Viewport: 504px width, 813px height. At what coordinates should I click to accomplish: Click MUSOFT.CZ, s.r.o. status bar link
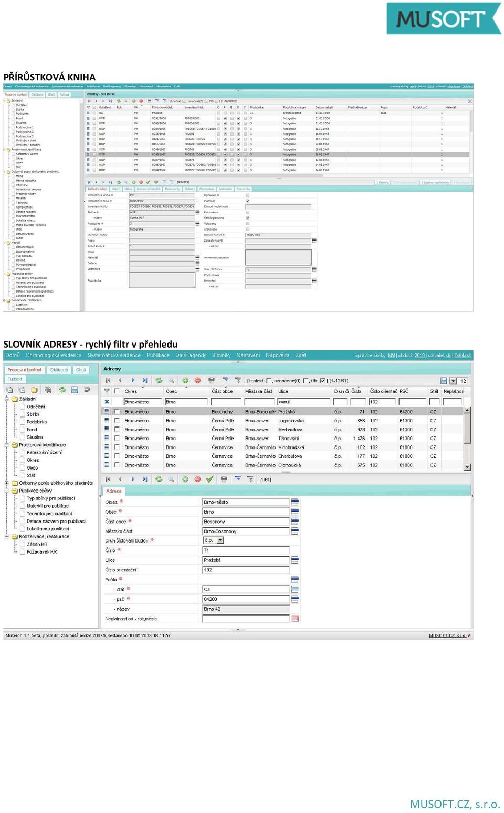[448, 635]
